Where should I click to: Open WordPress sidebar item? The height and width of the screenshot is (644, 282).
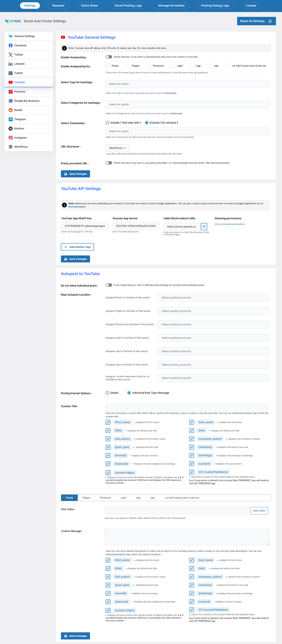(x=29, y=147)
